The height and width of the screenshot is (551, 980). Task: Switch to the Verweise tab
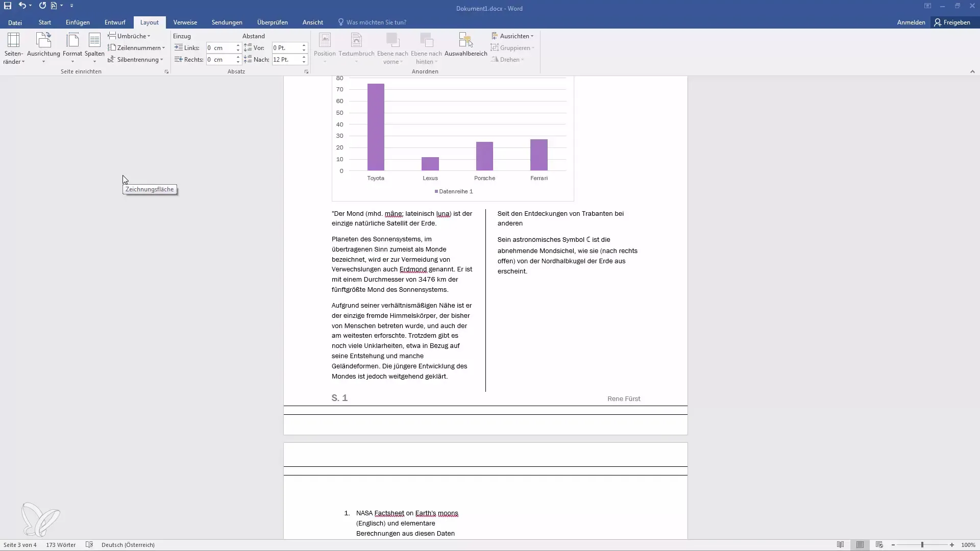(185, 22)
